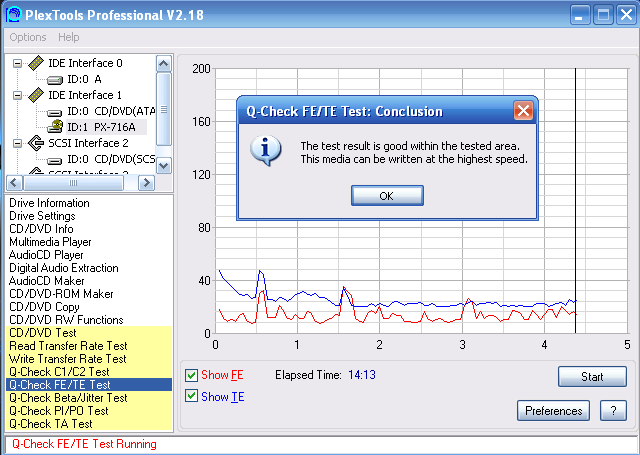The image size is (640, 455).
Task: Select Q-Check C1/C2 Test
Action: (x=89, y=372)
